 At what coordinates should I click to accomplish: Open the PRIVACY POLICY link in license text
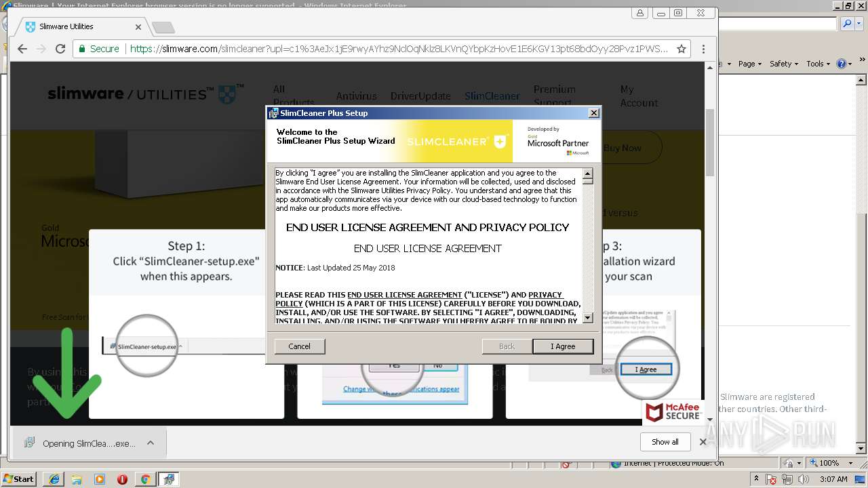click(x=419, y=299)
